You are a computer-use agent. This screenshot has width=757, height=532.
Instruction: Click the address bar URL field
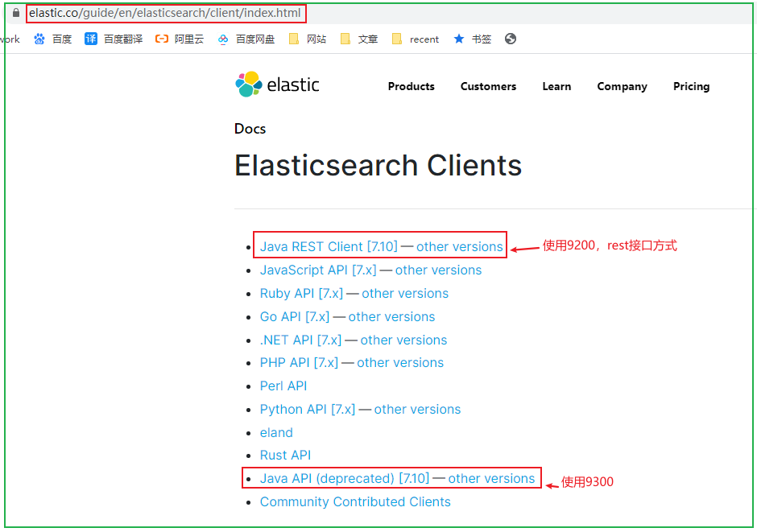pos(165,13)
